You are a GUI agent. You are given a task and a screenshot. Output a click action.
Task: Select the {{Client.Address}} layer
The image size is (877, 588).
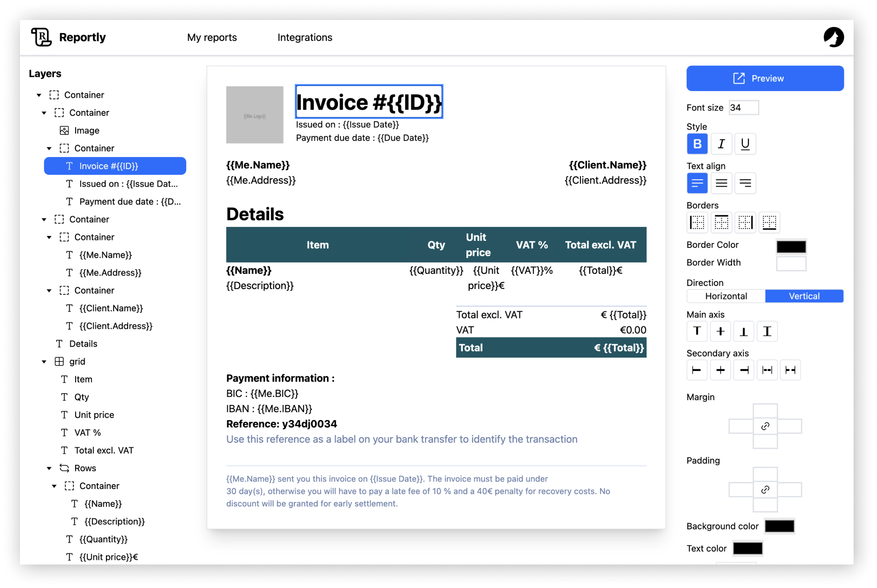[x=116, y=326]
